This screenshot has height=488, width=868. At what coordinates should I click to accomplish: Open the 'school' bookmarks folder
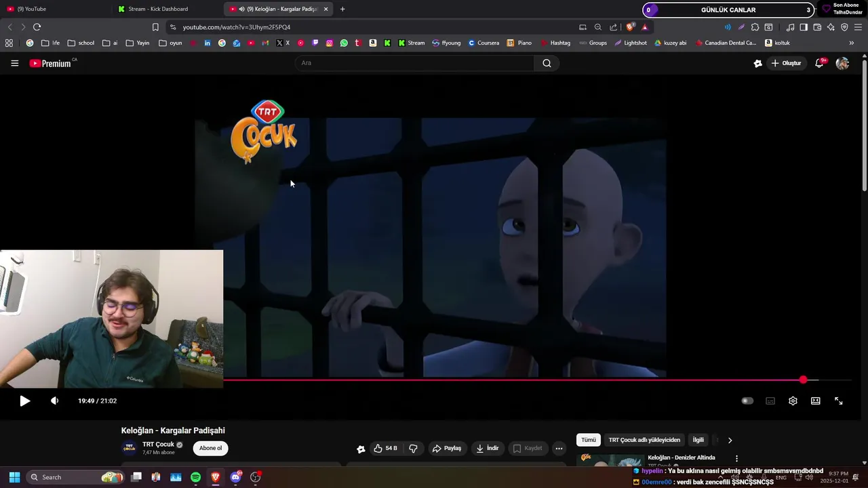[81, 43]
